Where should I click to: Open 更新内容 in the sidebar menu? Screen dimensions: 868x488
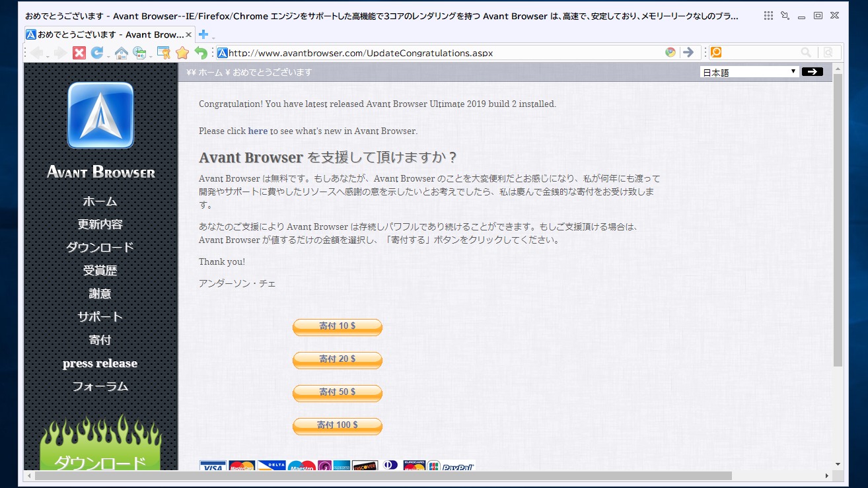[x=100, y=225]
